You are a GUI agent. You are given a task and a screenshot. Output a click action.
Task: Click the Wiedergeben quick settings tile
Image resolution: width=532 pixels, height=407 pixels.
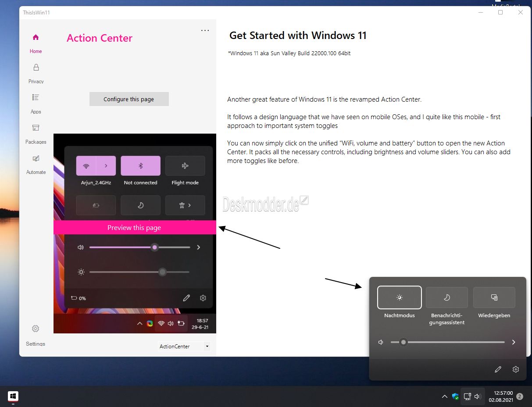pos(494,297)
